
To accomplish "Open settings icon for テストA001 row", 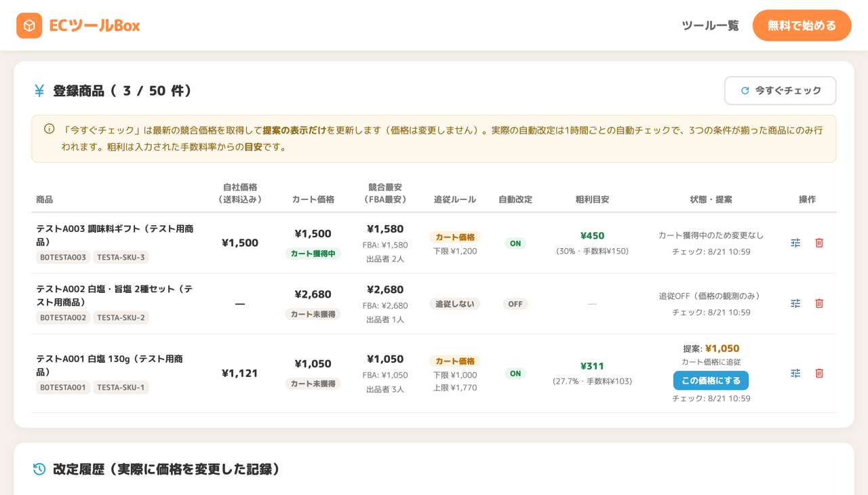I will [795, 373].
